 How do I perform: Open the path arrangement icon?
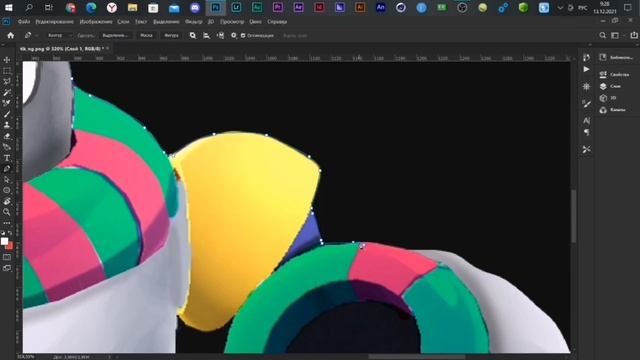220,36
